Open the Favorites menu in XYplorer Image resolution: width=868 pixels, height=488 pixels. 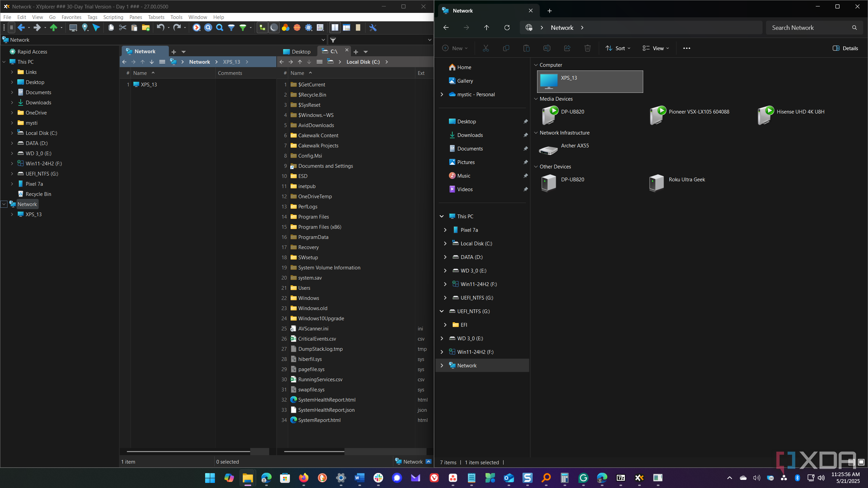pos(71,17)
